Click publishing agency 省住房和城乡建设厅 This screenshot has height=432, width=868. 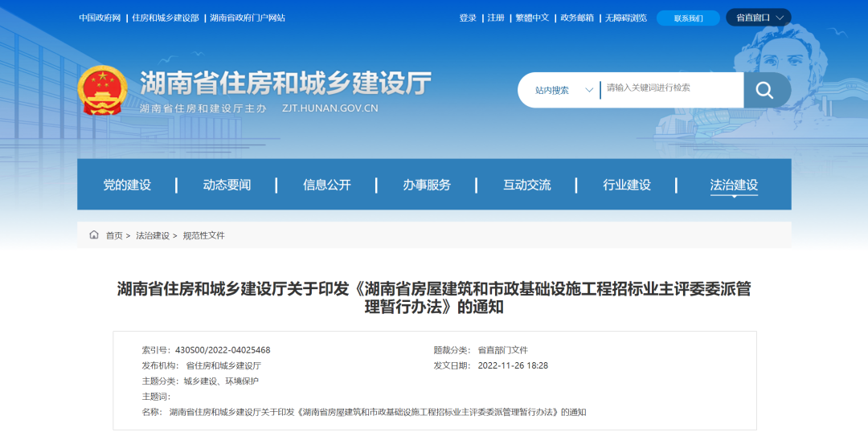point(223,365)
